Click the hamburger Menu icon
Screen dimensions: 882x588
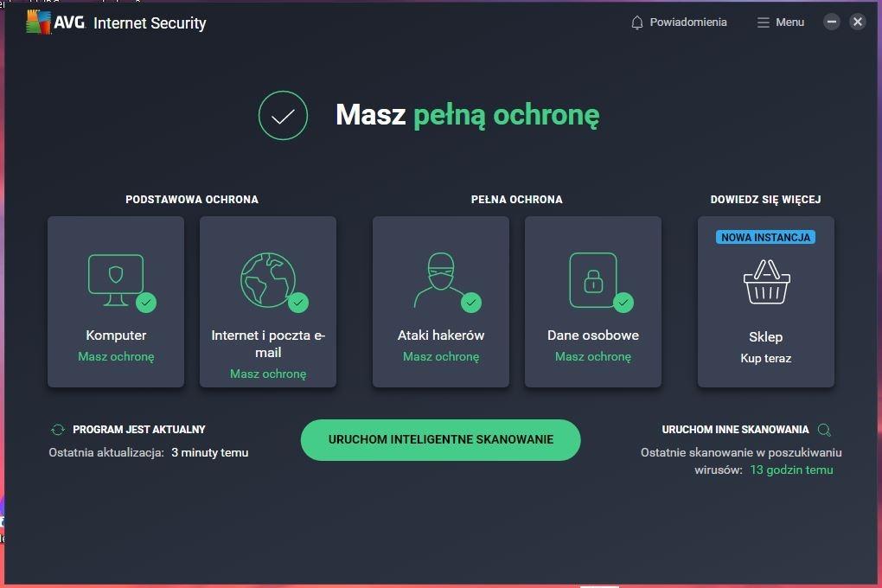[763, 22]
